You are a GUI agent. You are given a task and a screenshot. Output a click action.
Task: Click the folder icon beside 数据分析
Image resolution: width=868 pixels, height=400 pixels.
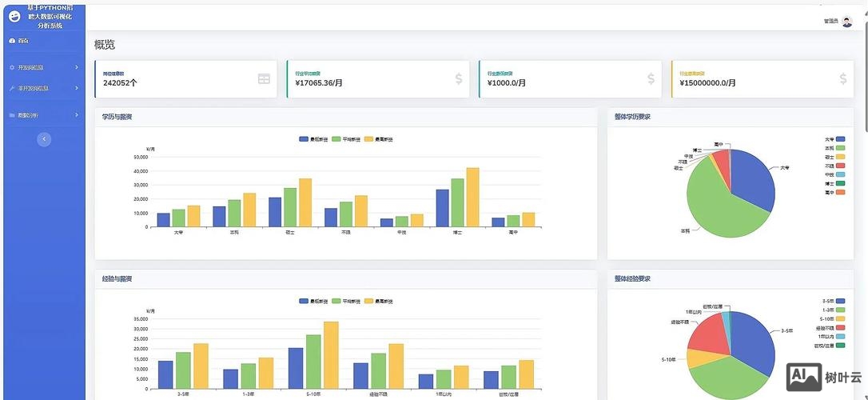tap(12, 115)
